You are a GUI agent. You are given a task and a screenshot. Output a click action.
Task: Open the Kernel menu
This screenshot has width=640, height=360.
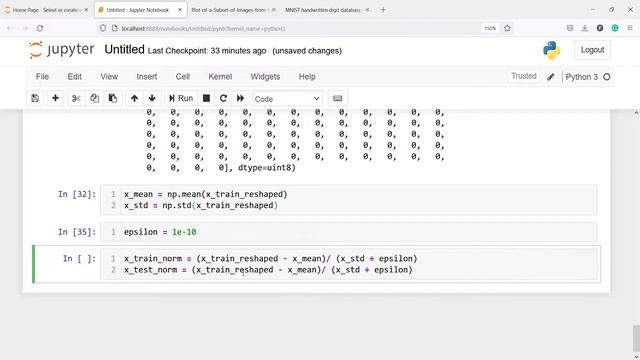click(x=220, y=77)
